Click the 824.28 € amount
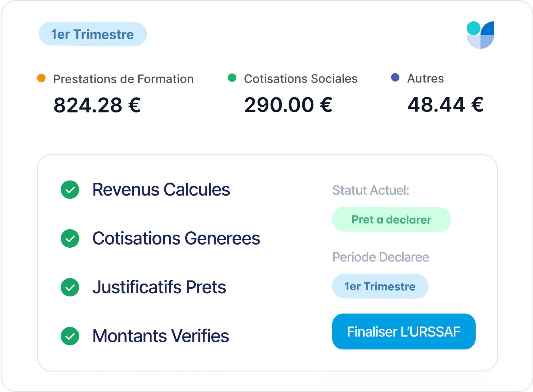Image resolution: width=533 pixels, height=392 pixels. point(97,105)
